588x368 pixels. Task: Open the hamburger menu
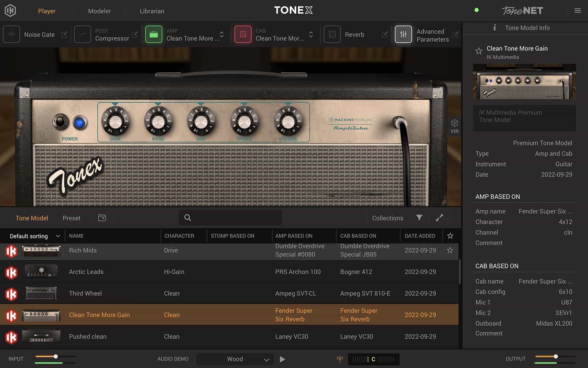tap(578, 11)
